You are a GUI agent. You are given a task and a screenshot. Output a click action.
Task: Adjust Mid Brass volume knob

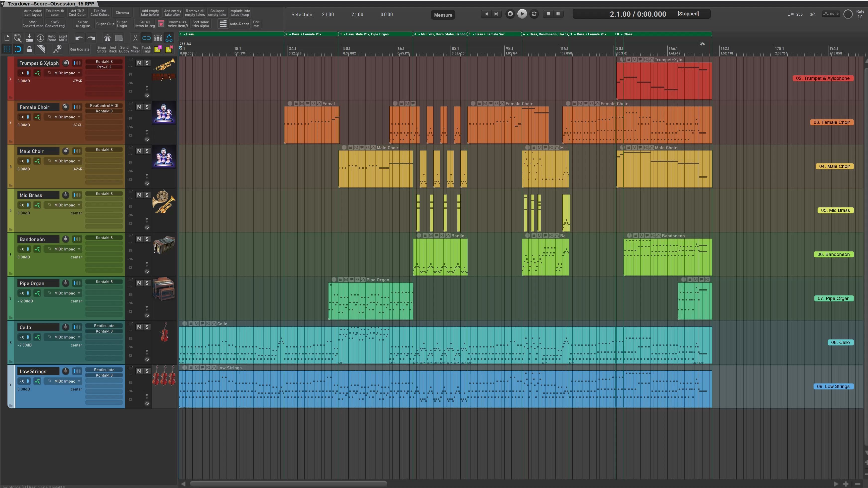coord(66,195)
